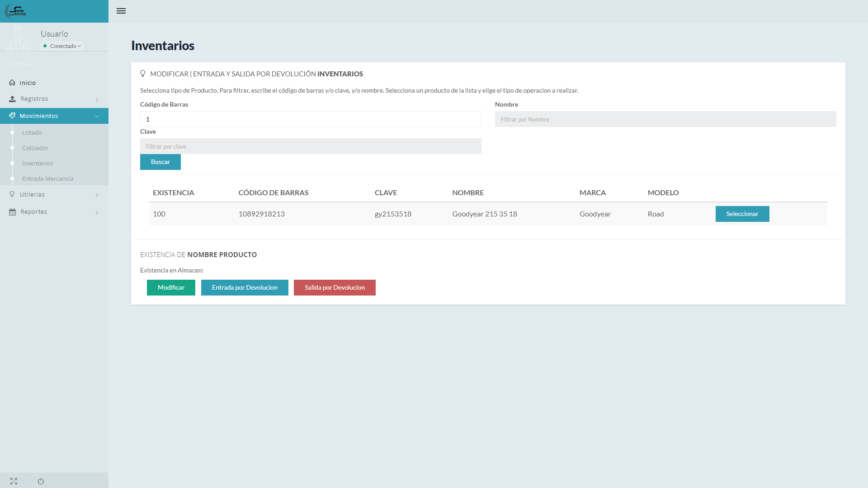Focus the Filtrar por Nombre field
The image size is (868, 488).
665,119
